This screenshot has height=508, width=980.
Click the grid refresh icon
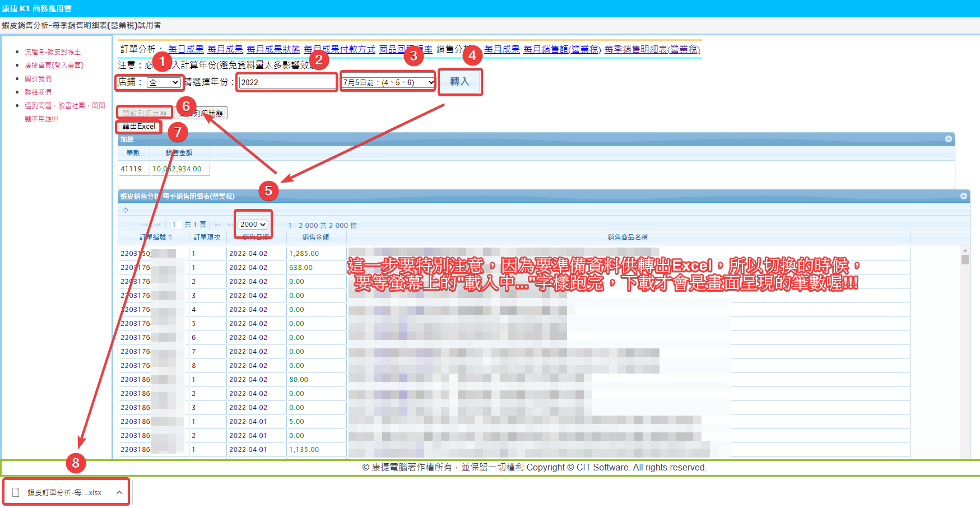pyautogui.click(x=125, y=210)
